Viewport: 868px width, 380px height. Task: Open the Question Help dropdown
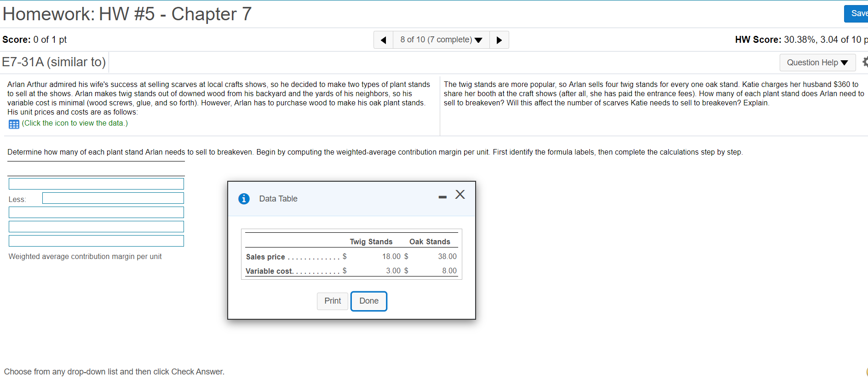tap(817, 63)
